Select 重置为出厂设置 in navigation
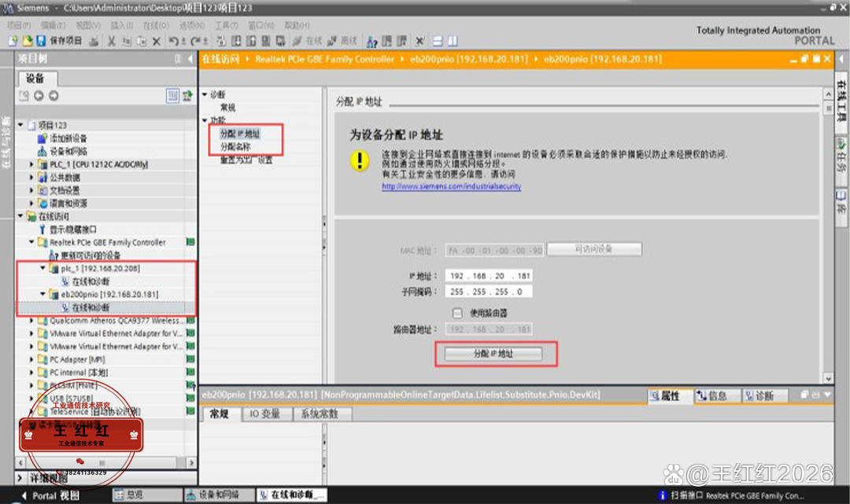The width and height of the screenshot is (850, 504). coord(246,160)
